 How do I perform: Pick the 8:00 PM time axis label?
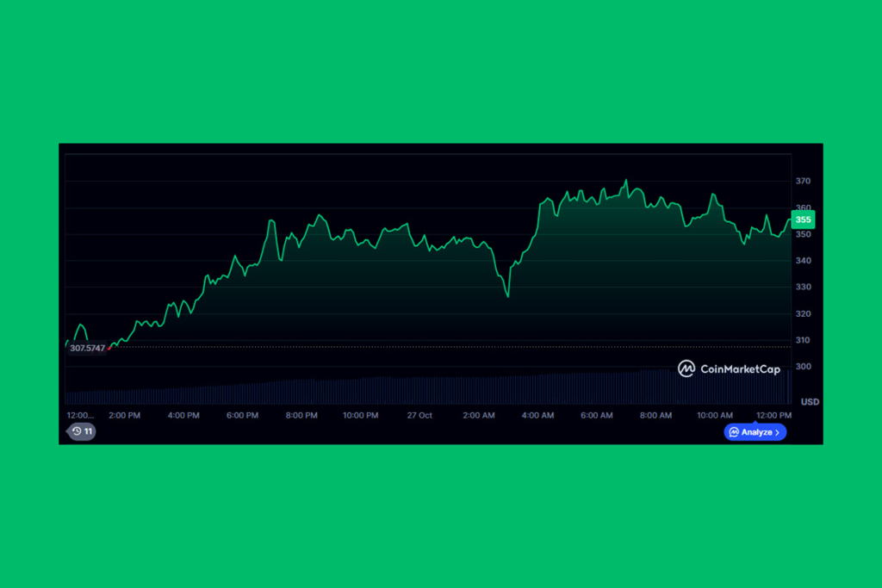(301, 415)
